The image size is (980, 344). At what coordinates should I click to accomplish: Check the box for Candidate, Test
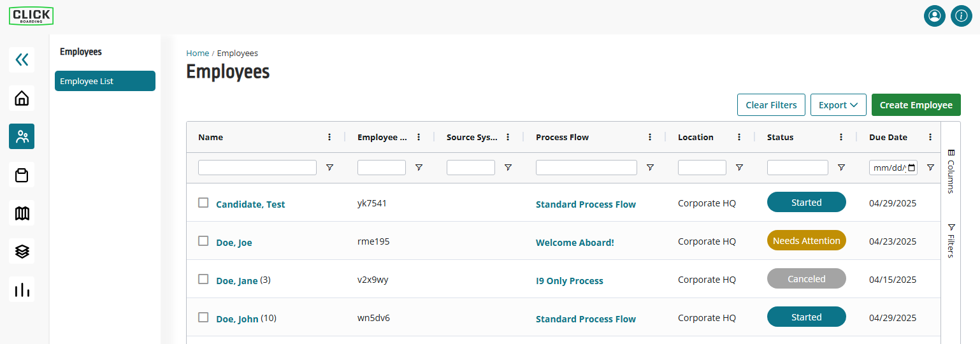203,203
